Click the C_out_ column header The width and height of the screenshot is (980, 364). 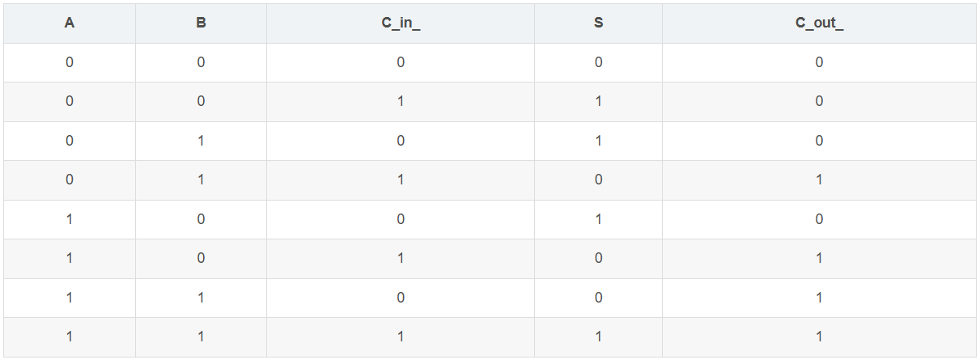click(819, 23)
